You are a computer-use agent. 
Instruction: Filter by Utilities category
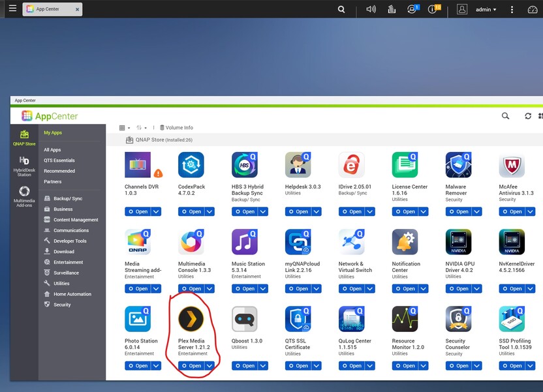(57, 283)
